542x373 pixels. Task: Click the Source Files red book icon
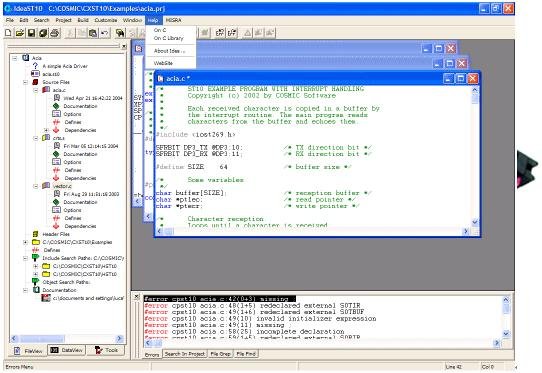(x=35, y=82)
